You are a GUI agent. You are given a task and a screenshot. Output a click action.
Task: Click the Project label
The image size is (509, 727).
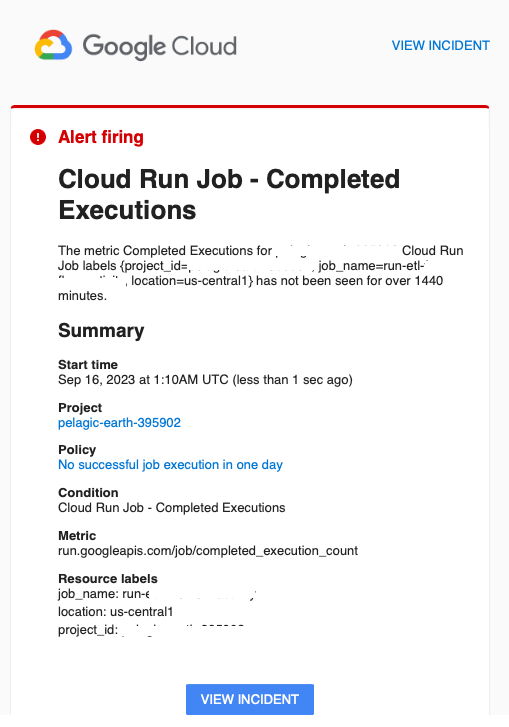[x=80, y=408]
